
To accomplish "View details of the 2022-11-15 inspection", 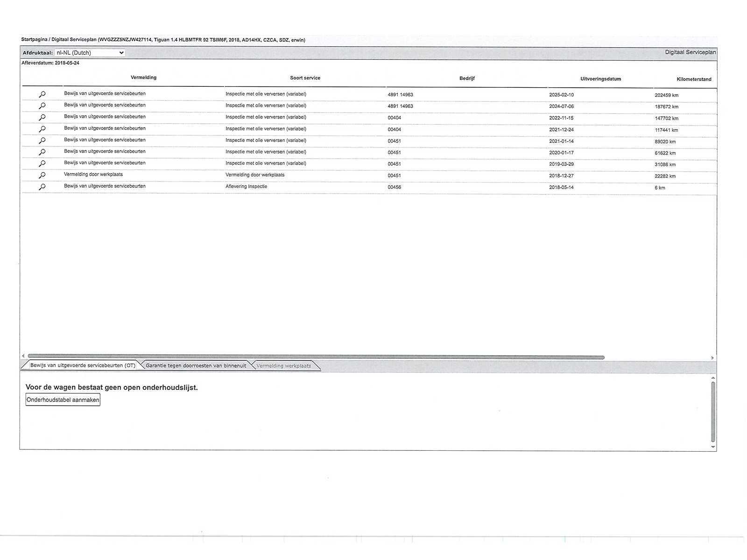I will (x=42, y=118).
